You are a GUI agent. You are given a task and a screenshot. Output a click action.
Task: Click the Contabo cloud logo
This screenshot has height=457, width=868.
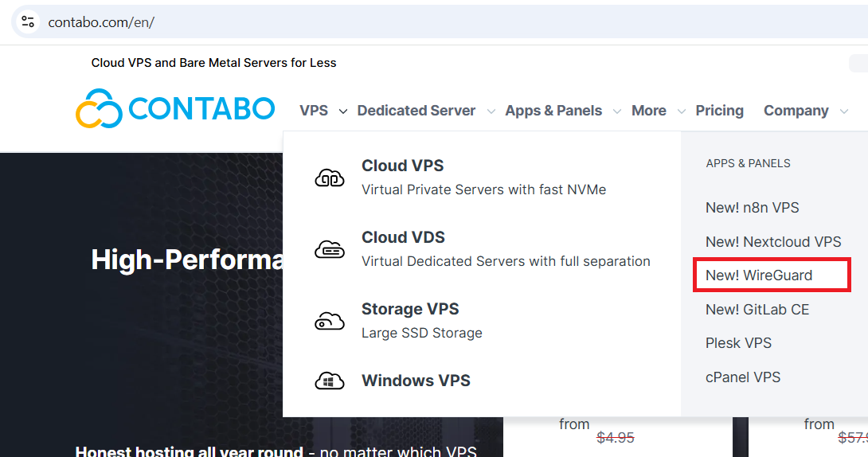pos(99,108)
